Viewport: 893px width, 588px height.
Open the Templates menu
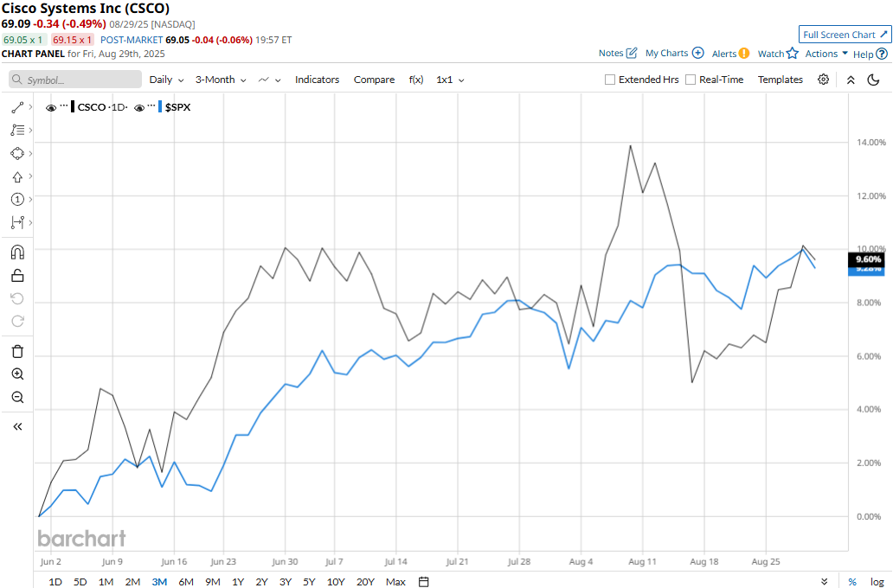781,80
